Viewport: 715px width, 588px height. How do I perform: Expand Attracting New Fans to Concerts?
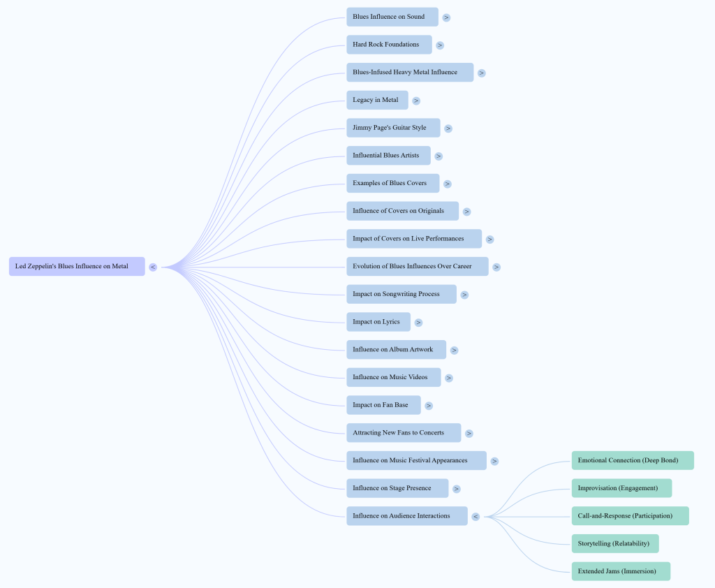pyautogui.click(x=469, y=434)
